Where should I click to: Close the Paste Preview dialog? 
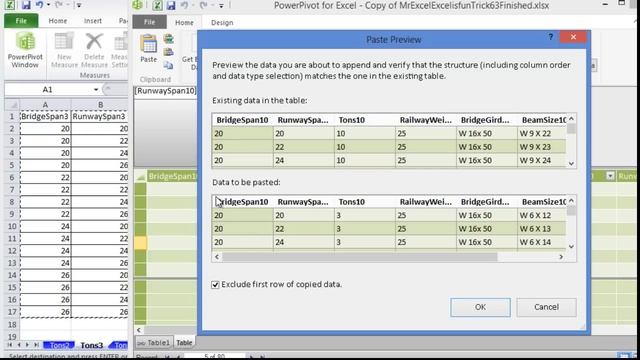573,37
